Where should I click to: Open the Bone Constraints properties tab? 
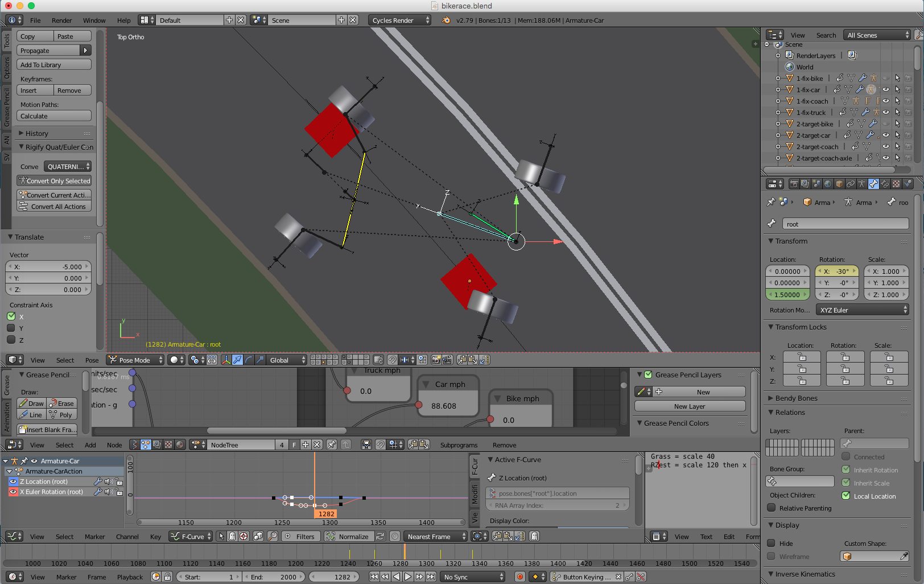[x=885, y=184]
